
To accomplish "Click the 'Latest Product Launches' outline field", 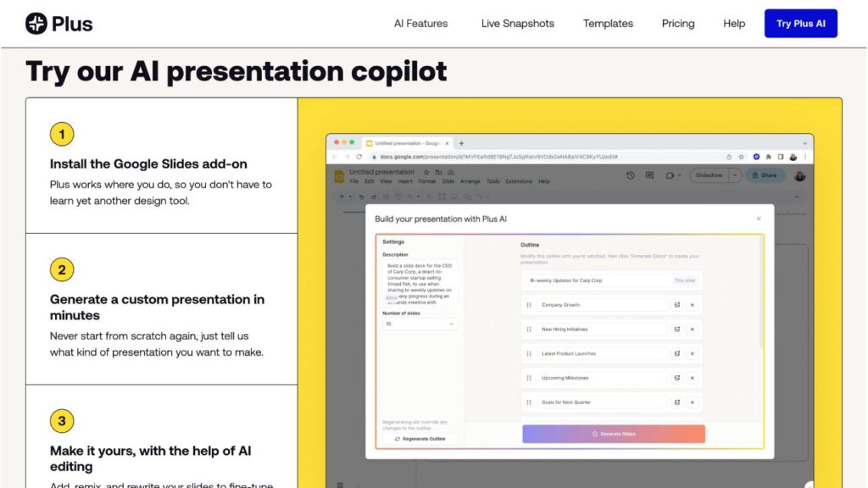I will [602, 353].
